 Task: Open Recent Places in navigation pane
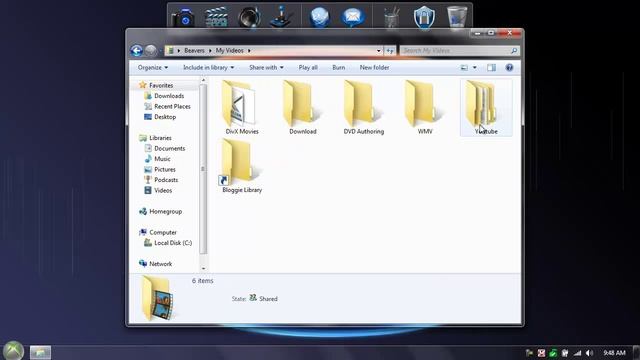coord(172,106)
